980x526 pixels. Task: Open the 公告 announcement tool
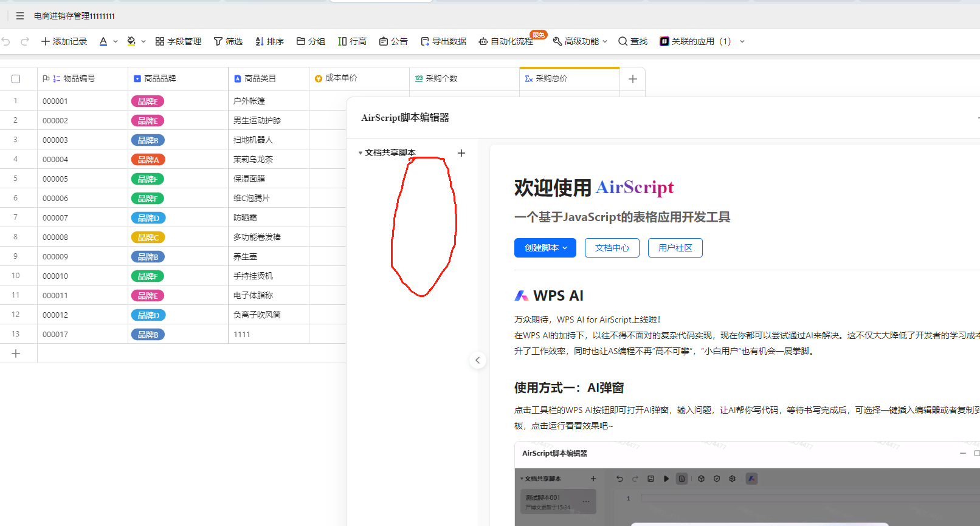[393, 41]
